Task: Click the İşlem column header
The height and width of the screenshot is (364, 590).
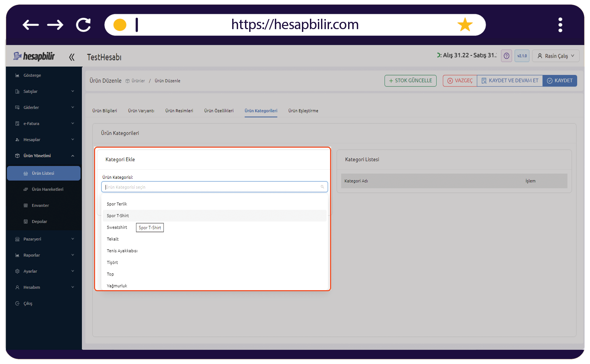Action: pos(530,181)
